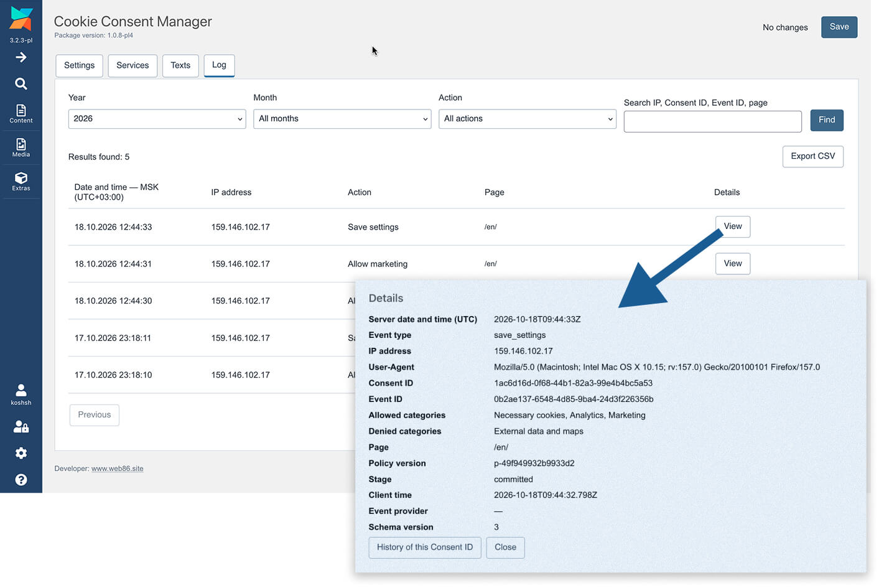Export the log with Export CSV

point(813,156)
